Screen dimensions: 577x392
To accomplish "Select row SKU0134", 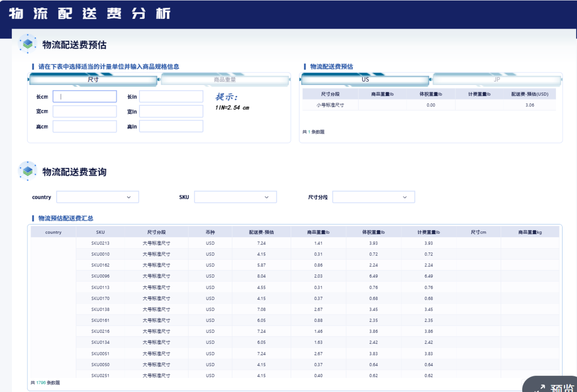I will [x=317, y=342].
